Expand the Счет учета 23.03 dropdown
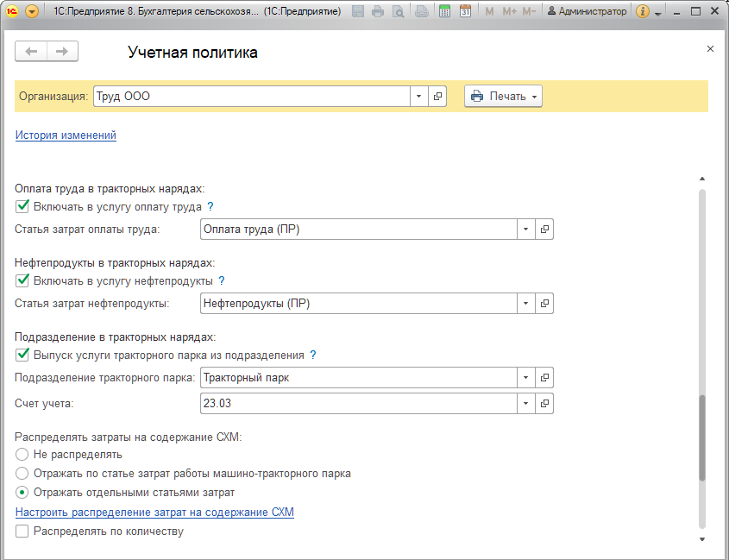This screenshot has width=729, height=560. 525,403
